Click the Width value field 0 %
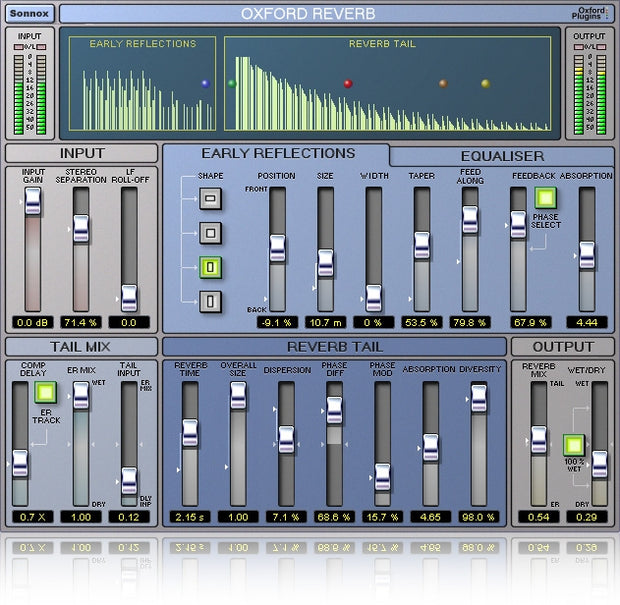Image resolution: width=620 pixels, height=605 pixels. [x=374, y=322]
